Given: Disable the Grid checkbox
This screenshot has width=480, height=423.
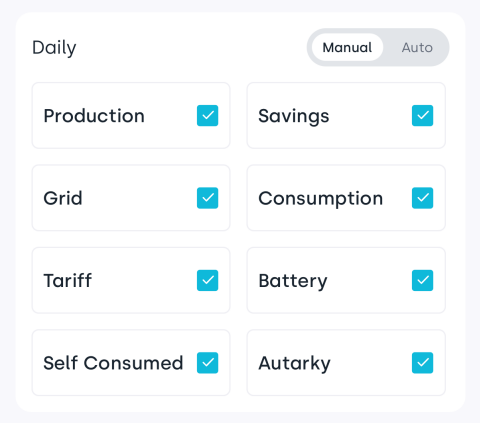Looking at the screenshot, I should coord(207,198).
